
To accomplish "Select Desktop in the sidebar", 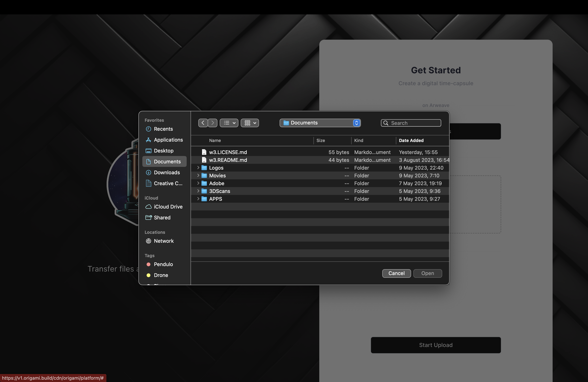I will 164,151.
